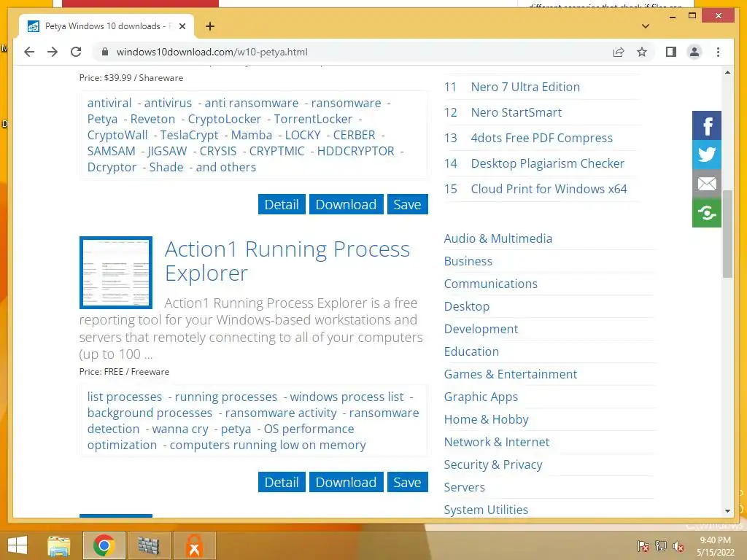Open the Development category
Screen dimensions: 747x560
click(481, 329)
